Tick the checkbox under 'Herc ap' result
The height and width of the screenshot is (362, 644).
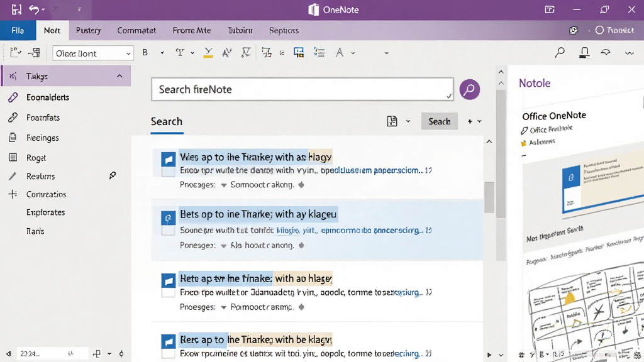pyautogui.click(x=169, y=354)
